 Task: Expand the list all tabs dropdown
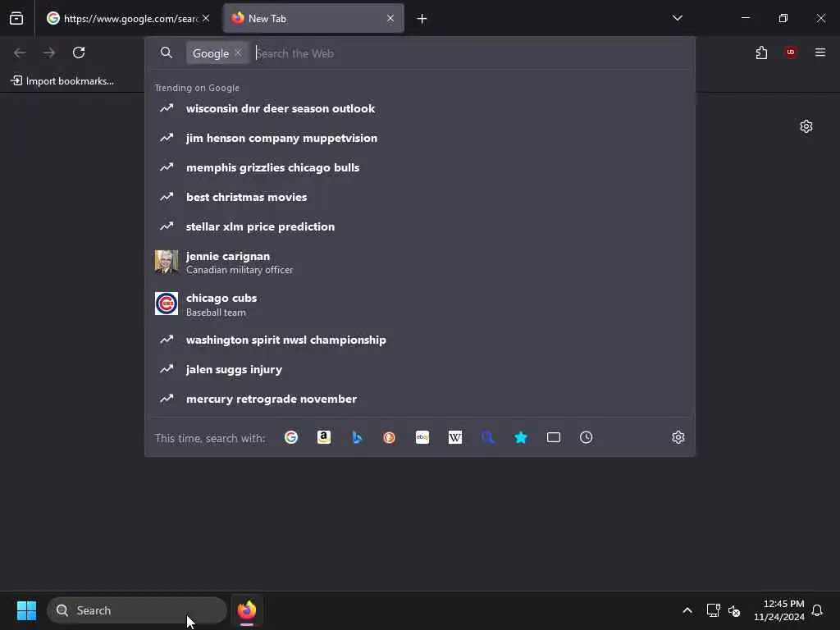tap(678, 18)
